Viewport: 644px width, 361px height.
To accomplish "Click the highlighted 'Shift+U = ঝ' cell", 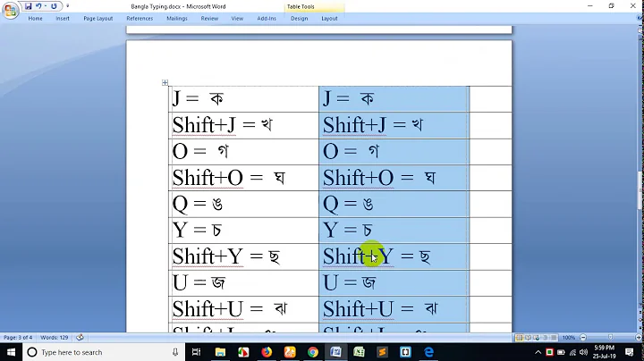I will (394, 309).
